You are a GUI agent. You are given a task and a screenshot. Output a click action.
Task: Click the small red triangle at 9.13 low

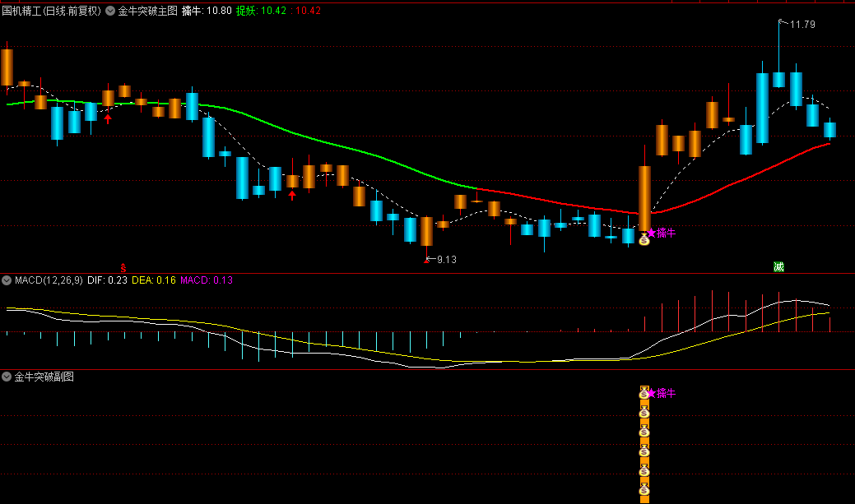(x=426, y=261)
